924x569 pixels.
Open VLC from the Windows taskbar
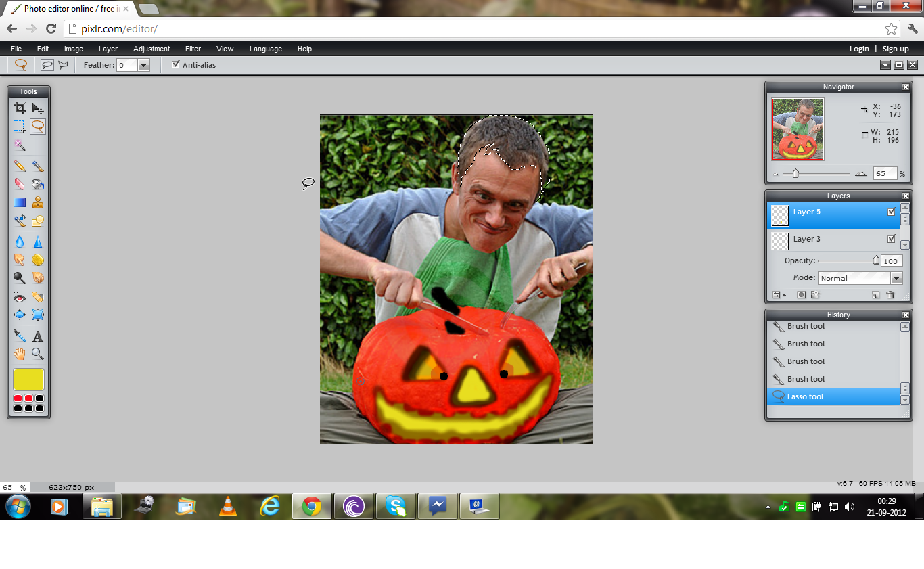pos(228,505)
